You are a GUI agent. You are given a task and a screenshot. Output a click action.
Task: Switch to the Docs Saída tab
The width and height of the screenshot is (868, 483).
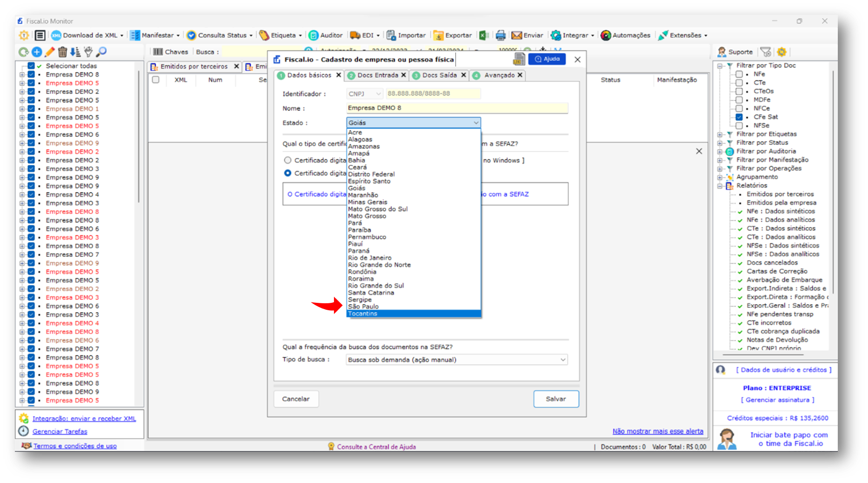[x=439, y=75]
